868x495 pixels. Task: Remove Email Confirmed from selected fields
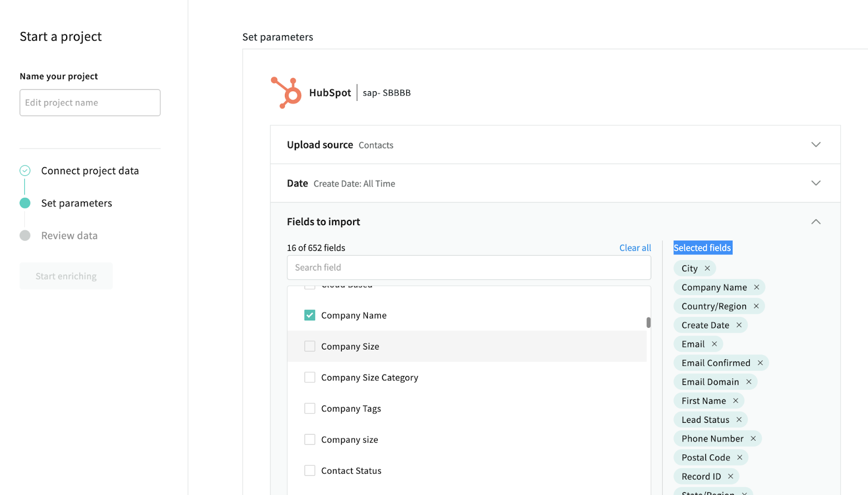(760, 363)
